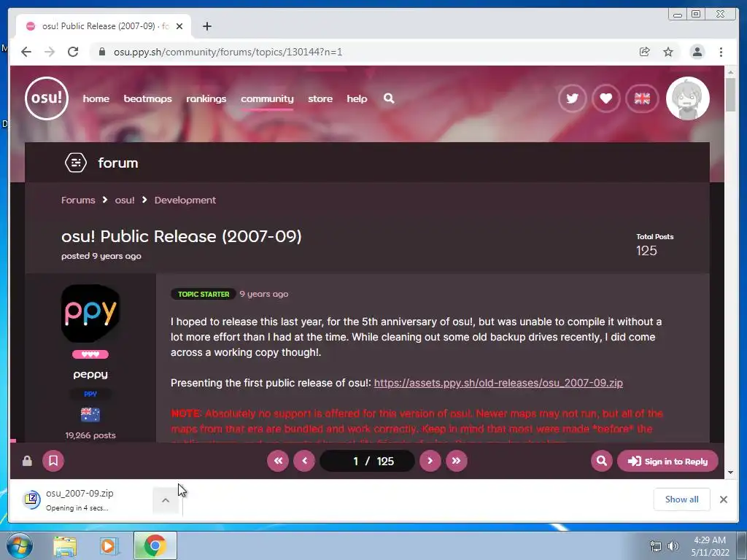Click the Total Posts count 125
The image size is (747, 560).
click(x=646, y=251)
